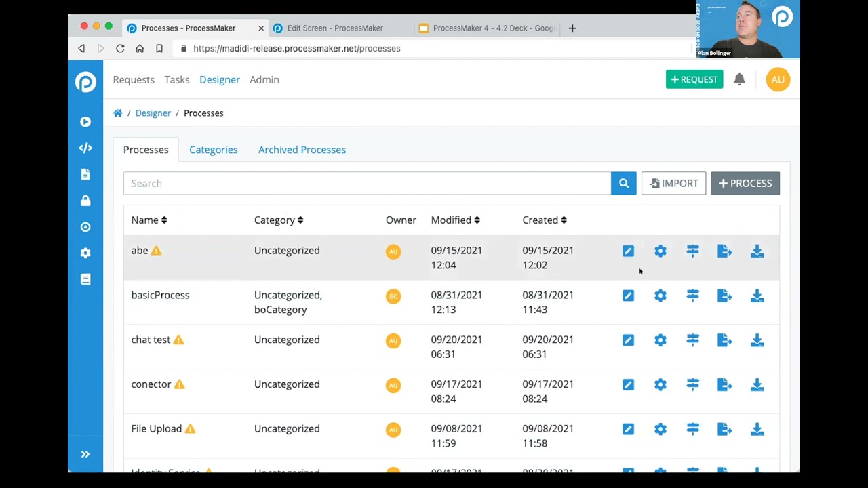Click the green + REQUEST button
868x488 pixels.
point(694,80)
